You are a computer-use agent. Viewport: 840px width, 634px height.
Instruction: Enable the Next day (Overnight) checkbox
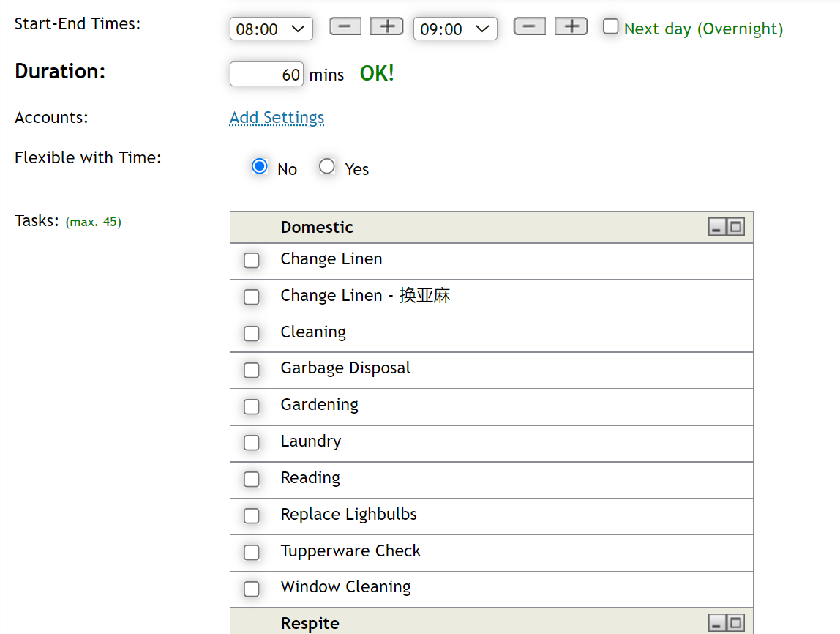point(611,26)
